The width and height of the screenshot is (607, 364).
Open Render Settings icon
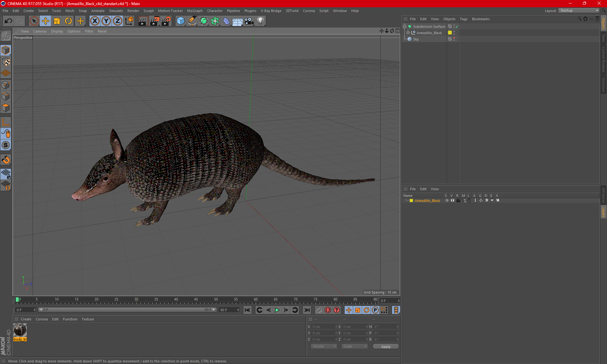coord(166,21)
